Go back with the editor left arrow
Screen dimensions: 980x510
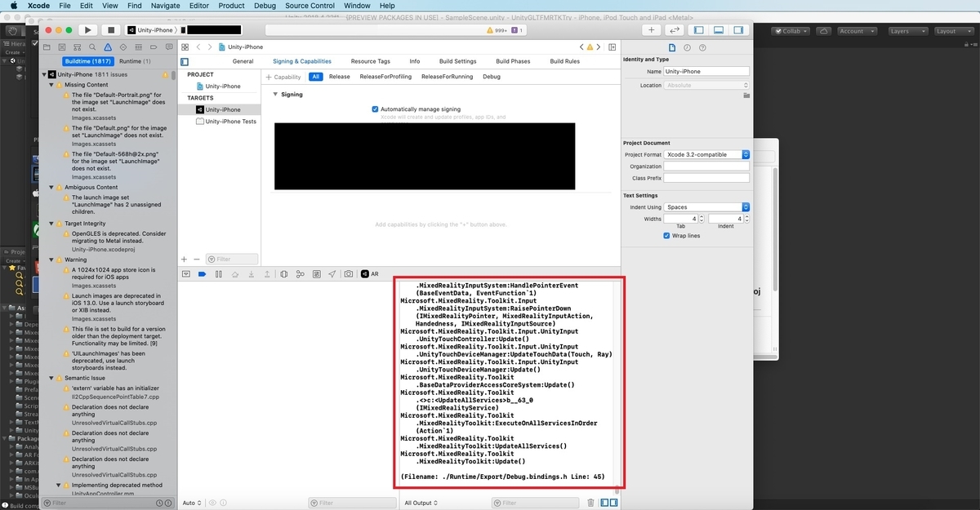198,47
